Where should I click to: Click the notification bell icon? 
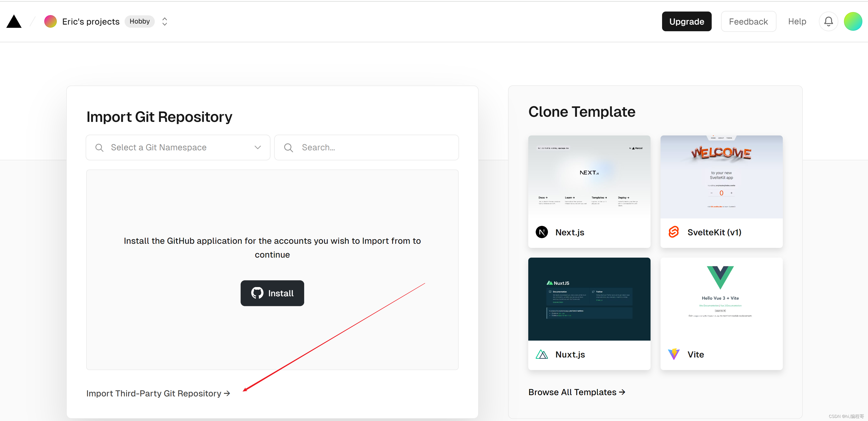pyautogui.click(x=828, y=21)
